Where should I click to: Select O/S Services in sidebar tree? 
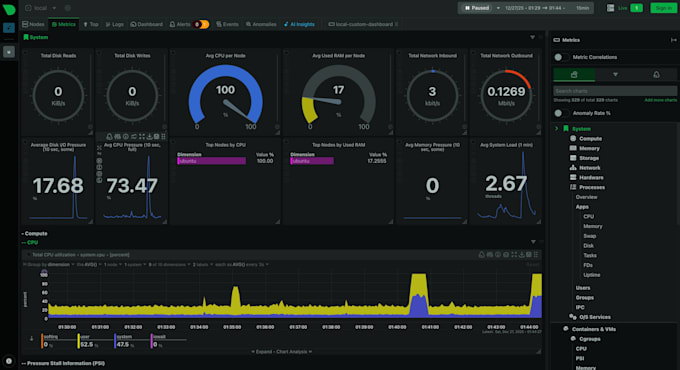click(x=595, y=317)
